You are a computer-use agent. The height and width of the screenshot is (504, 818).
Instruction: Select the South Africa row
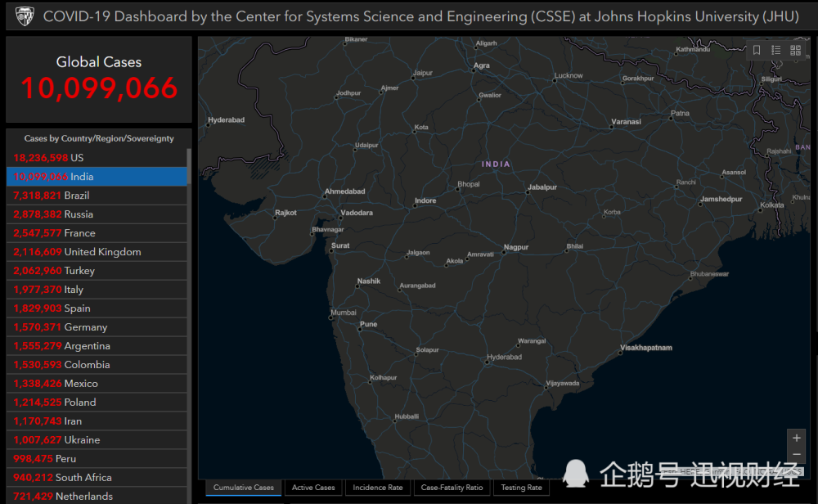[x=97, y=477]
